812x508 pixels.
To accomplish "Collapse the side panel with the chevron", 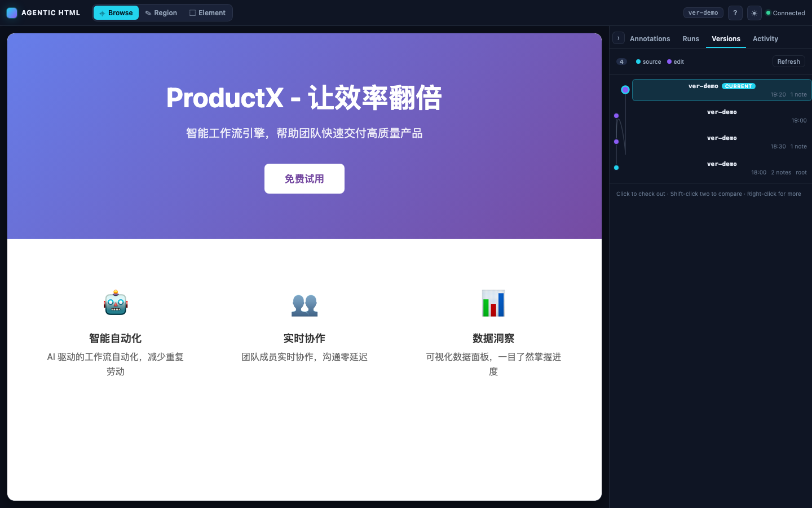I will click(619, 38).
